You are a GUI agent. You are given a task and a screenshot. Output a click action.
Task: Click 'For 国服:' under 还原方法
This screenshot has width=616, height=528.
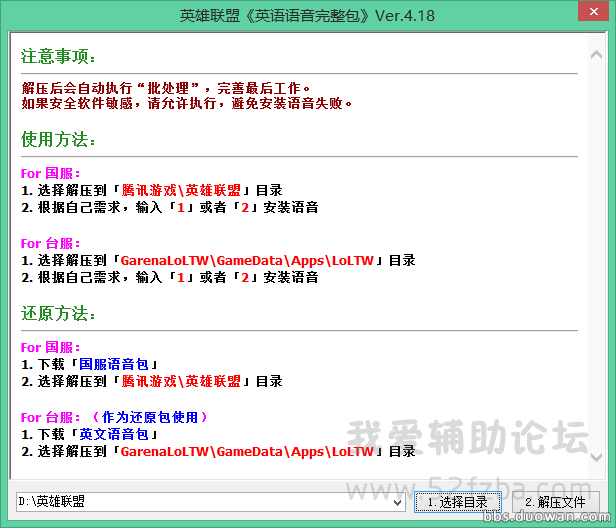[51, 347]
